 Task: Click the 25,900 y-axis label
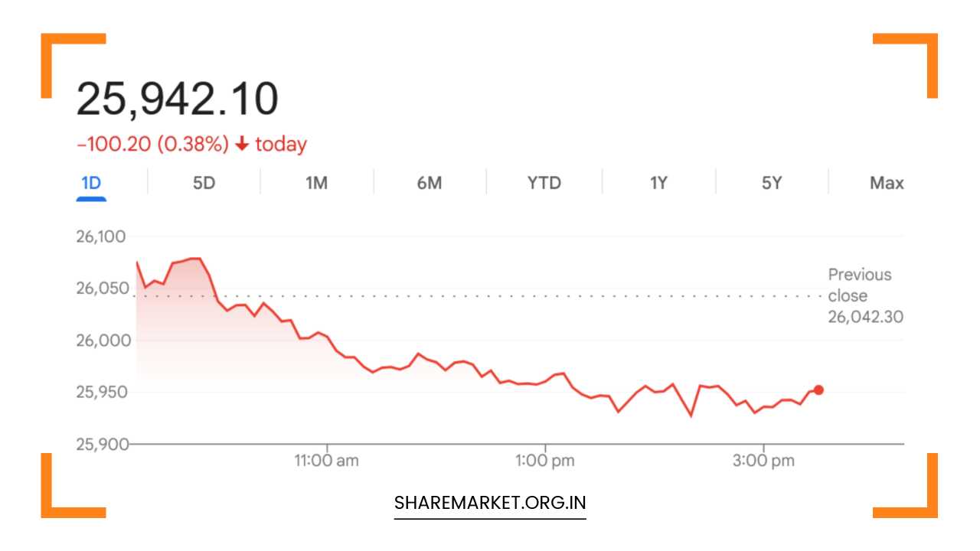[x=101, y=444]
